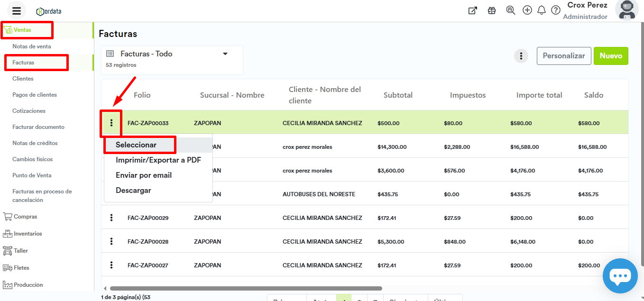Open the gift icon in top bar
Image resolution: width=644 pixels, height=301 pixels.
(492, 10)
